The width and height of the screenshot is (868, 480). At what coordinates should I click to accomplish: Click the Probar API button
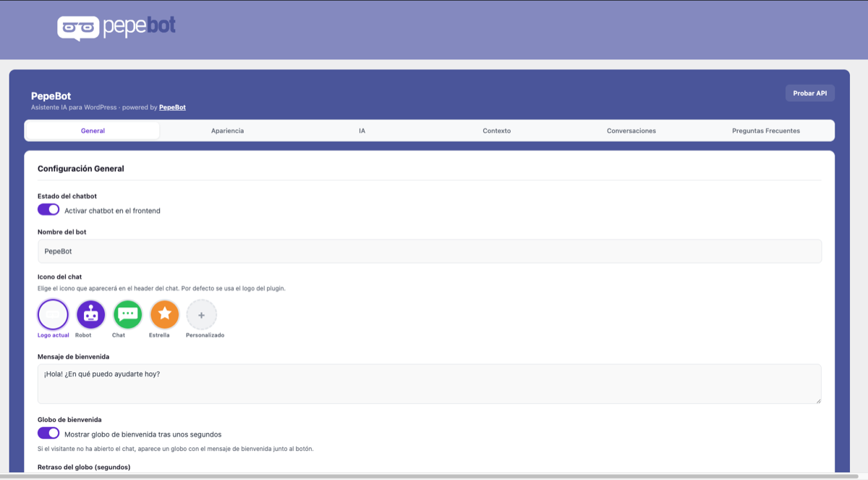pos(809,93)
